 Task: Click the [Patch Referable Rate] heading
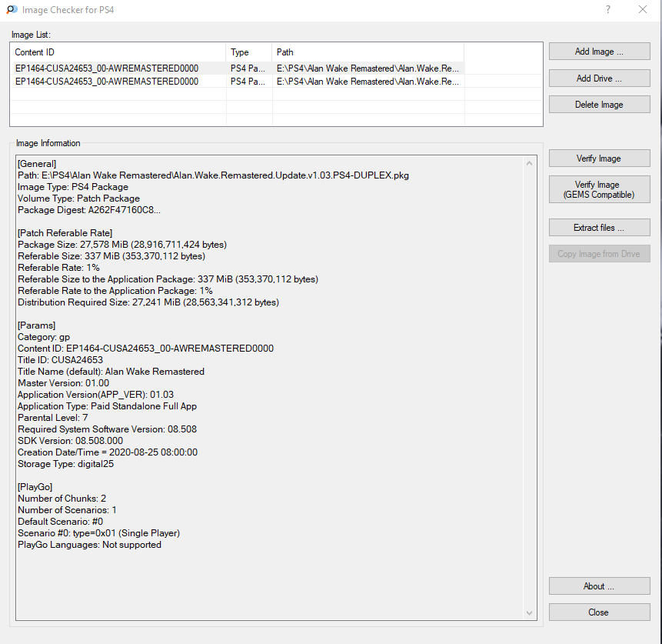coord(65,233)
